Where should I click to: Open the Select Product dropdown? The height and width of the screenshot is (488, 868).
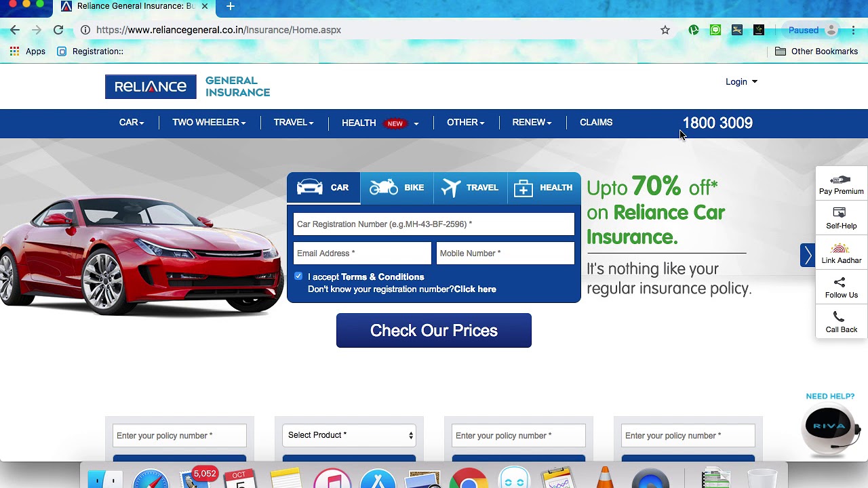[x=349, y=435]
